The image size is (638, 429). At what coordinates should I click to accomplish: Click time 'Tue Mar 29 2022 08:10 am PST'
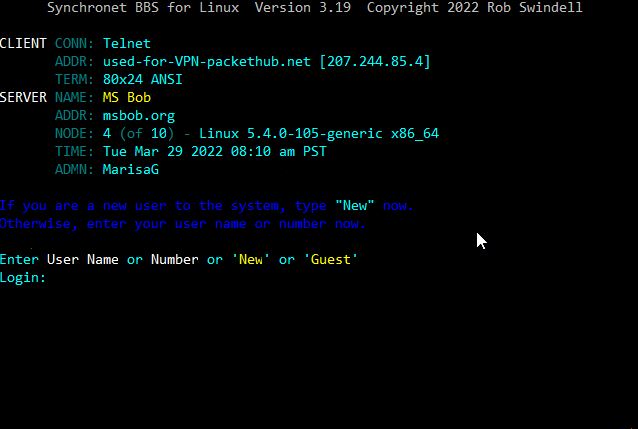point(214,151)
